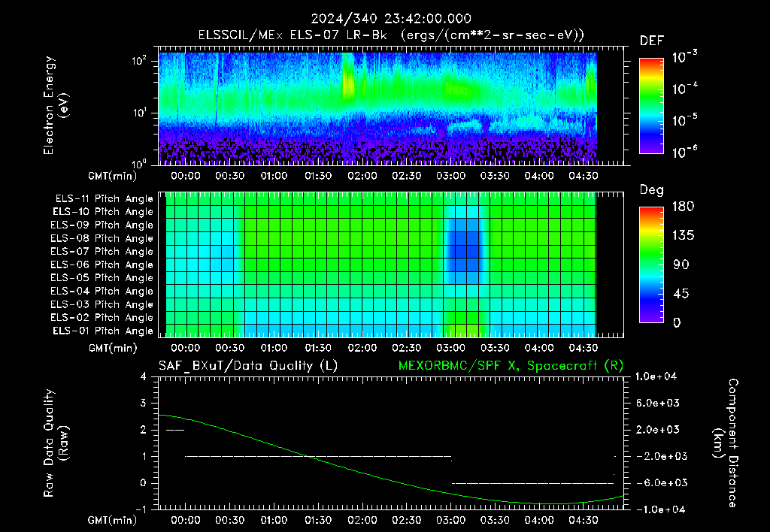Click the ELS-02 Pitch Angle row label
This screenshot has width=770, height=532.
point(102,318)
